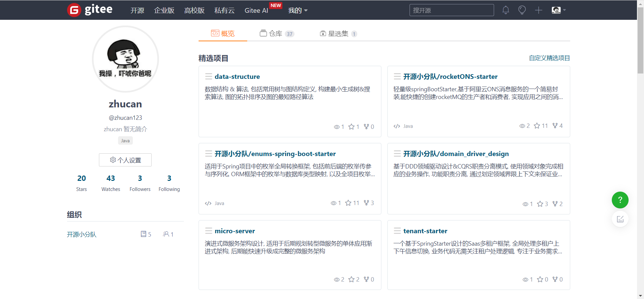
Task: Click the star icon on micro-server card
Action: (351, 279)
